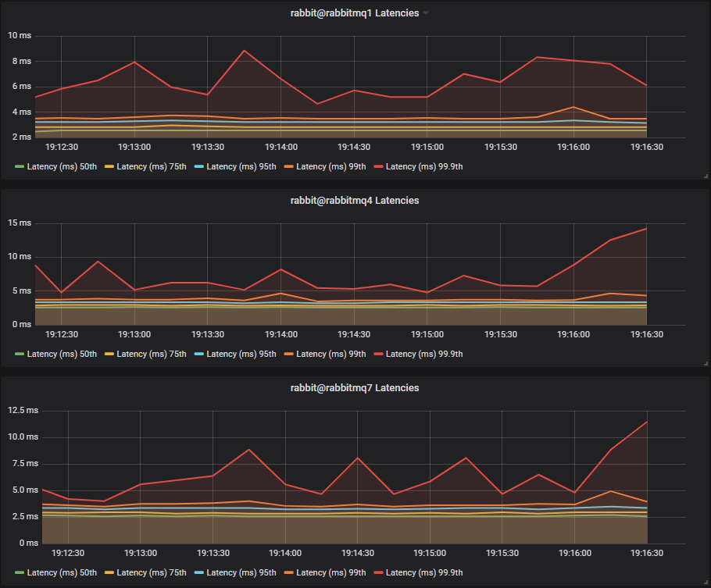Click the green 50th percentile icon in rabbitmq7 legend
This screenshot has height=588, width=711.
click(20, 572)
